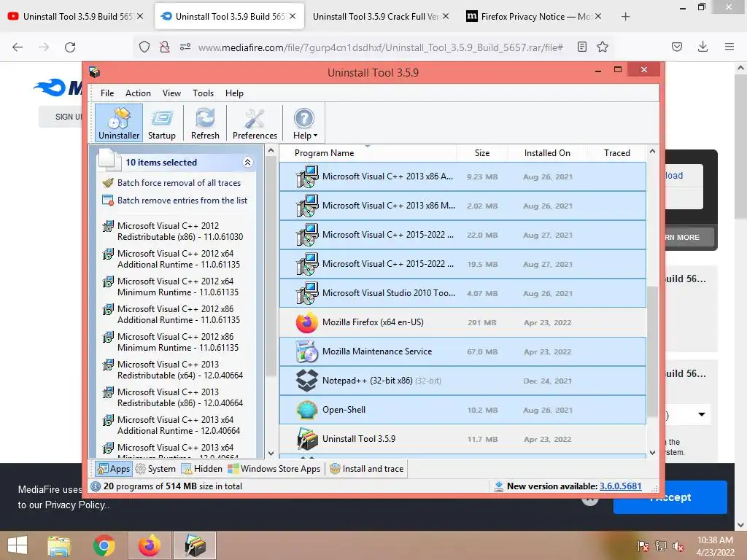Viewport: 747px width, 560px height.
Task: Click the icon beside Batch remove entries
Action: coord(108,200)
